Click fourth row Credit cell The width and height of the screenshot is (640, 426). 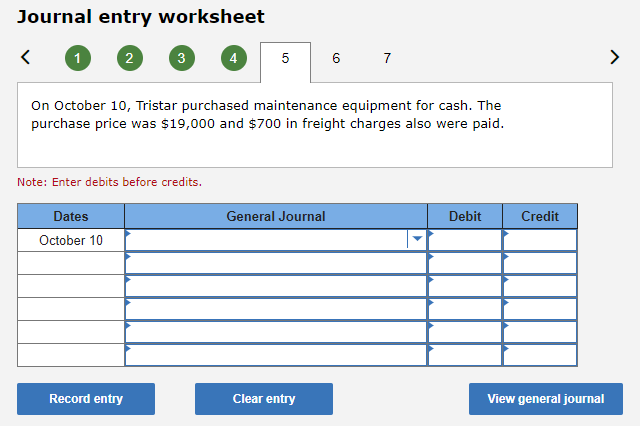pos(540,309)
